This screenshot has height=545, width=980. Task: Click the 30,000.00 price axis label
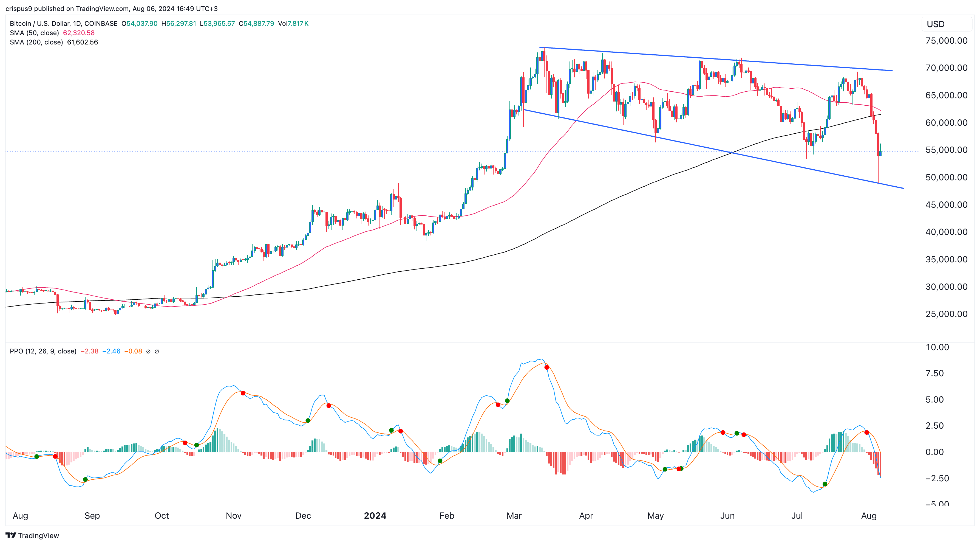(947, 287)
